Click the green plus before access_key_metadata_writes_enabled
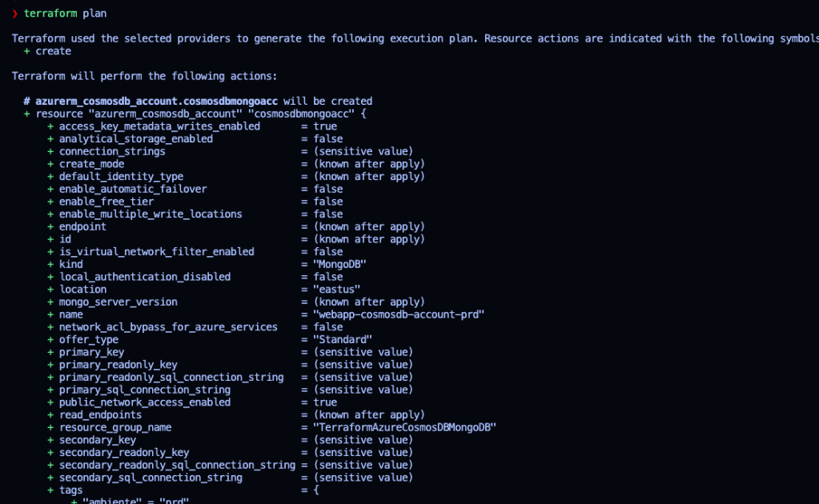This screenshot has height=504, width=819. pos(50,126)
